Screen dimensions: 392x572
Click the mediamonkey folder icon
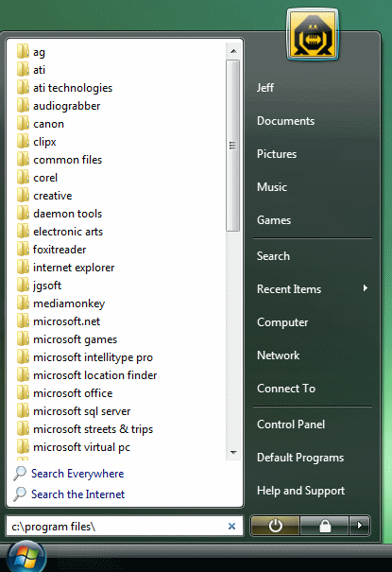pos(23,303)
